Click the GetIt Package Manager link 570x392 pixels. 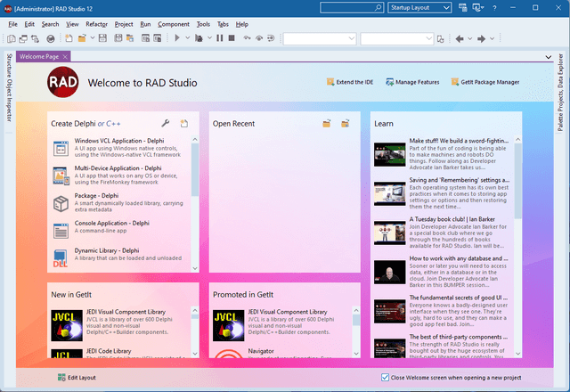[490, 82]
